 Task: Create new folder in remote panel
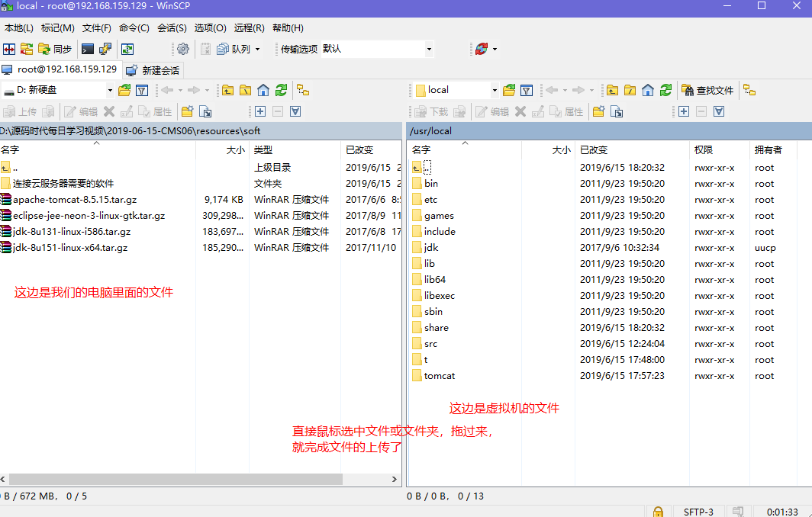point(598,112)
